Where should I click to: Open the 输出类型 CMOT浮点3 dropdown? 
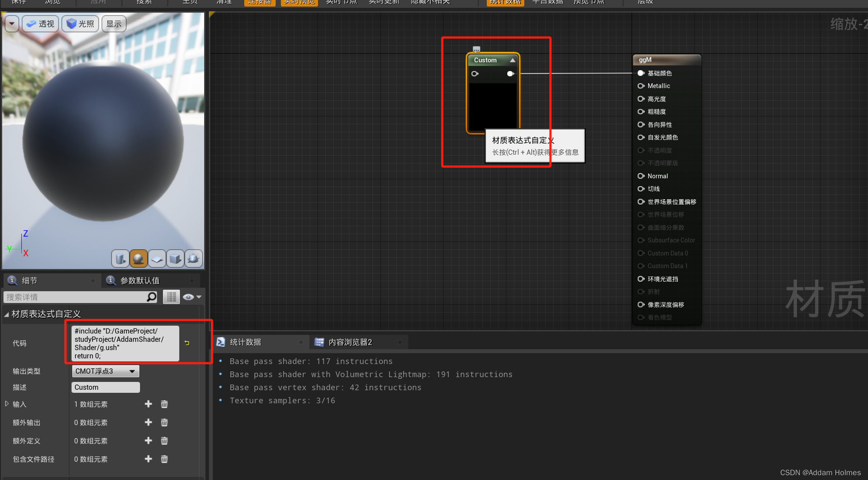pos(105,371)
